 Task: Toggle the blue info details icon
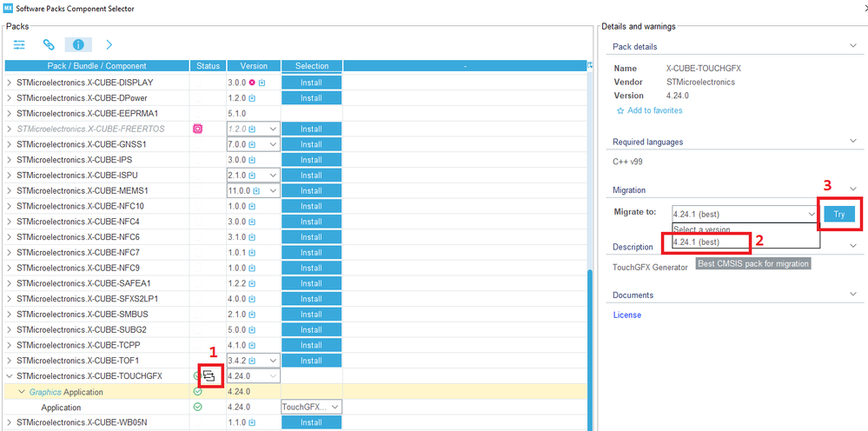pos(78,44)
